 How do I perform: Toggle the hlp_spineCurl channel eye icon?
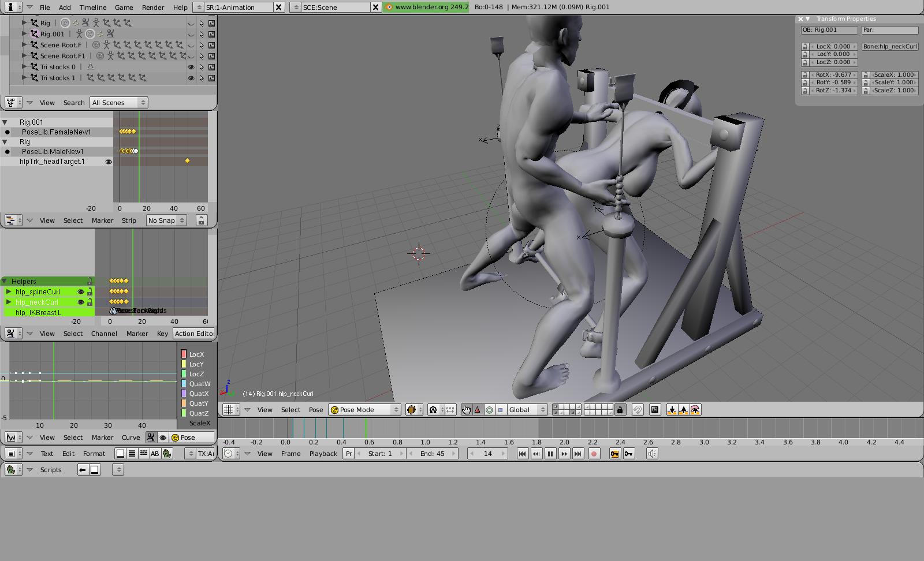[81, 292]
